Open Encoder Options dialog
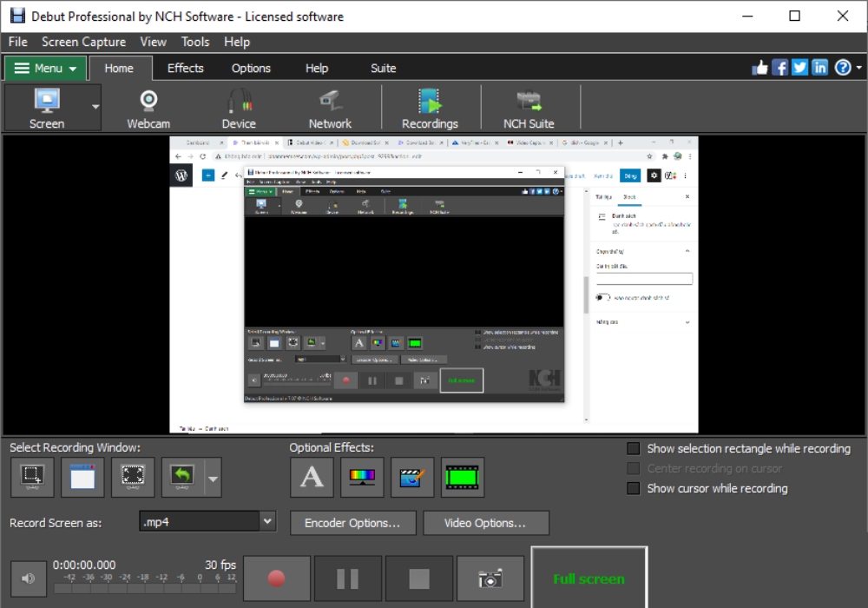Screen dimensions: 868x608 click(x=352, y=523)
